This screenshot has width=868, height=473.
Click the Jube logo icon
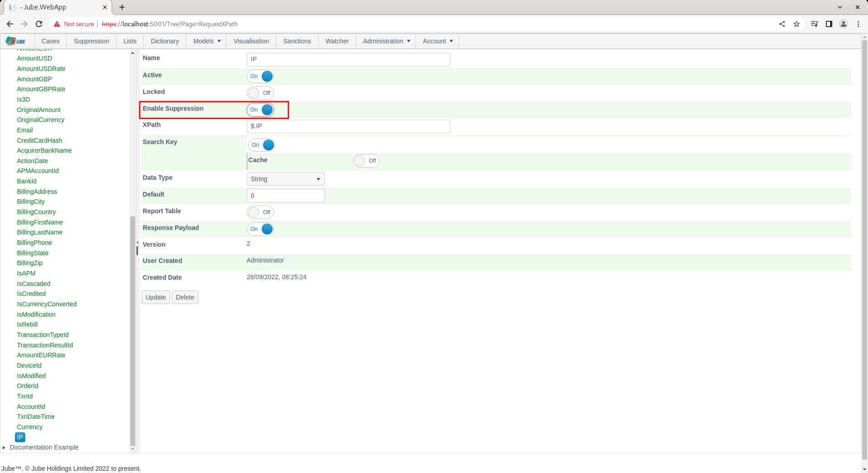(x=16, y=41)
